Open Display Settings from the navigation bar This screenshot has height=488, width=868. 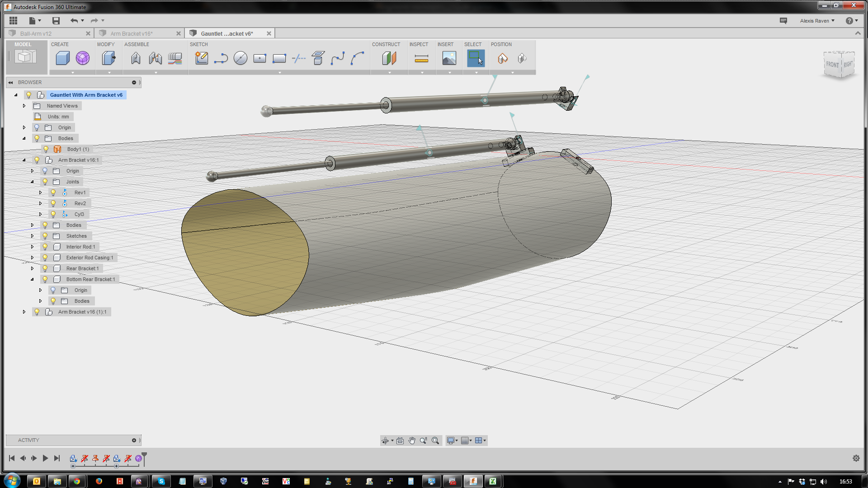pyautogui.click(x=451, y=440)
